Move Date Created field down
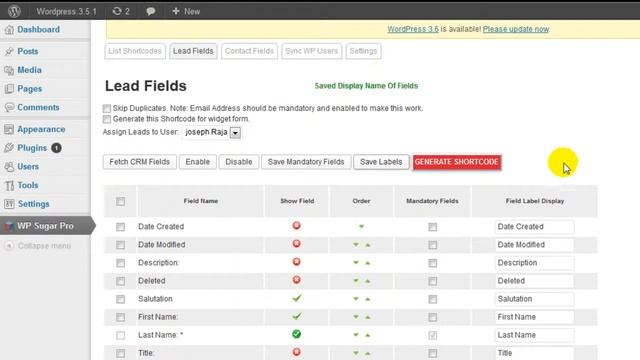 [x=361, y=227]
